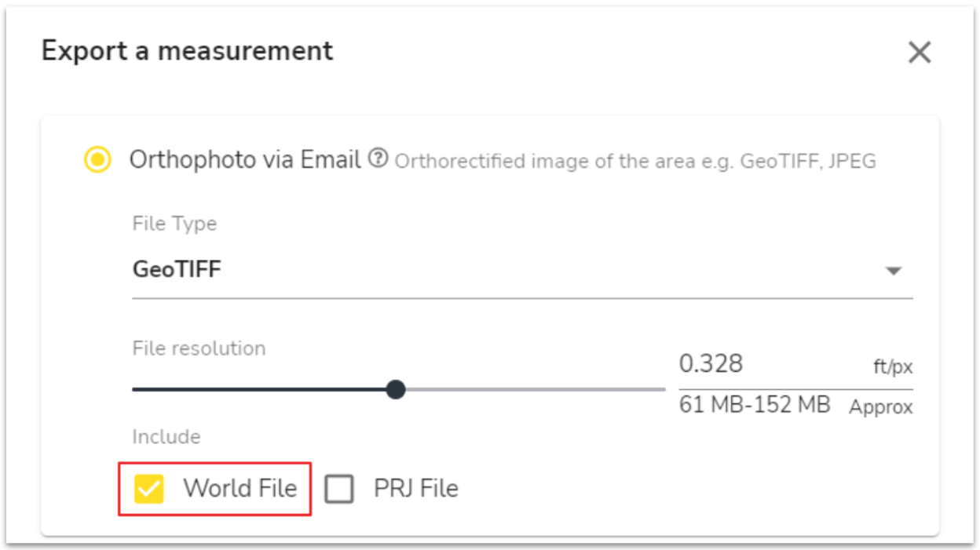Close the Export a measurement dialog
The image size is (980, 550).
coord(920,53)
